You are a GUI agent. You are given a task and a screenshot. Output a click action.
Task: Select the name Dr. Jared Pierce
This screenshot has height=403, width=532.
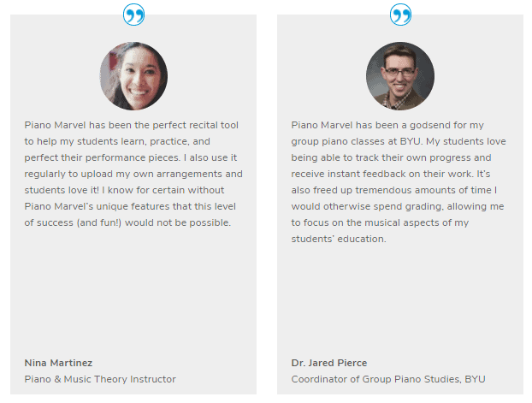[329, 363]
